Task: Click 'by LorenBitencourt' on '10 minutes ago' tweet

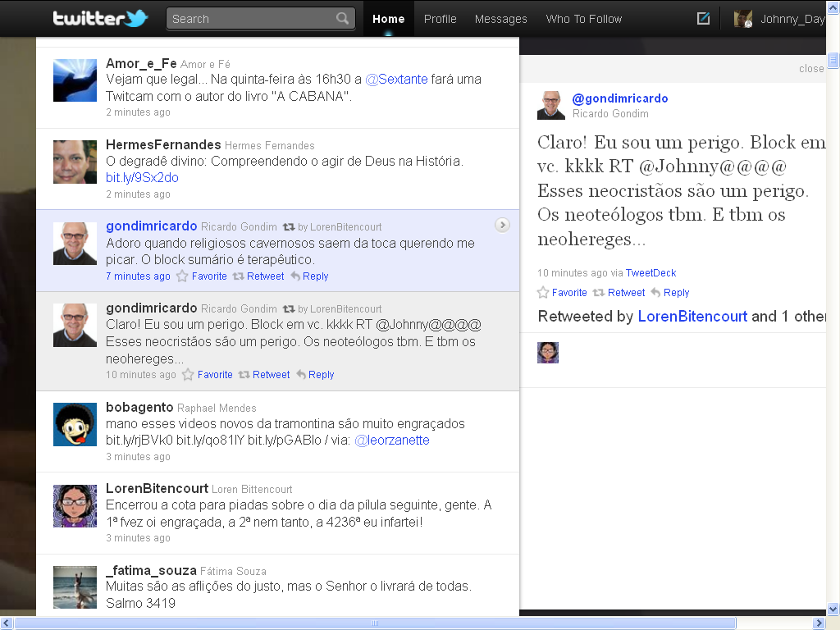Action: pos(340,309)
